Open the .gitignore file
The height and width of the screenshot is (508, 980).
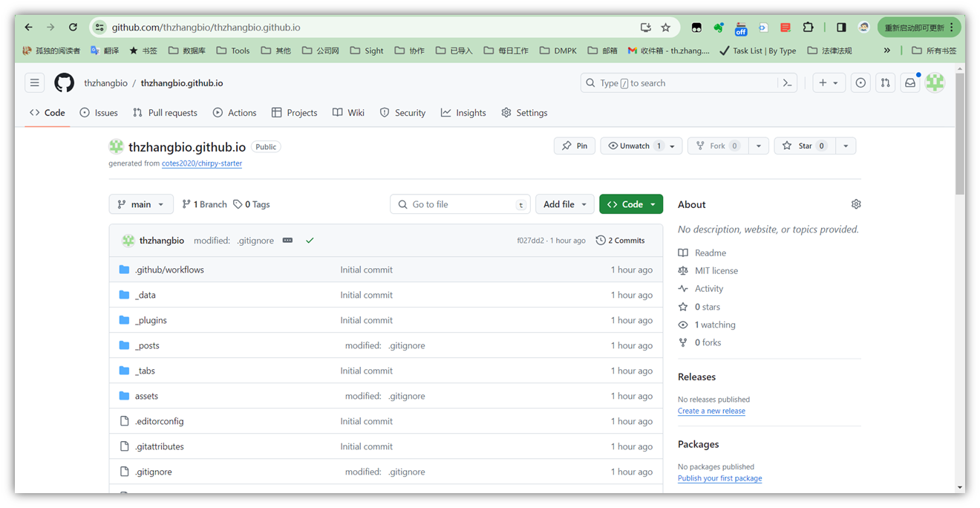pyautogui.click(x=153, y=472)
